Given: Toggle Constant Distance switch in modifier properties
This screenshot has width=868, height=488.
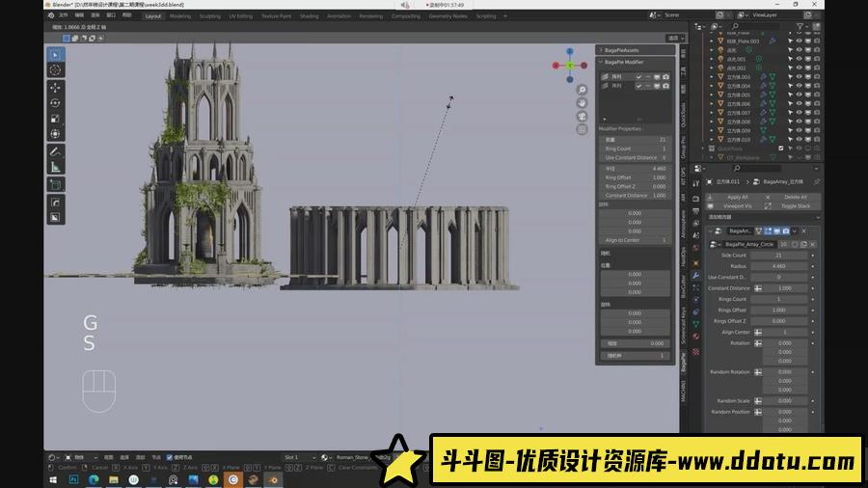Looking at the screenshot, I should click(758, 288).
